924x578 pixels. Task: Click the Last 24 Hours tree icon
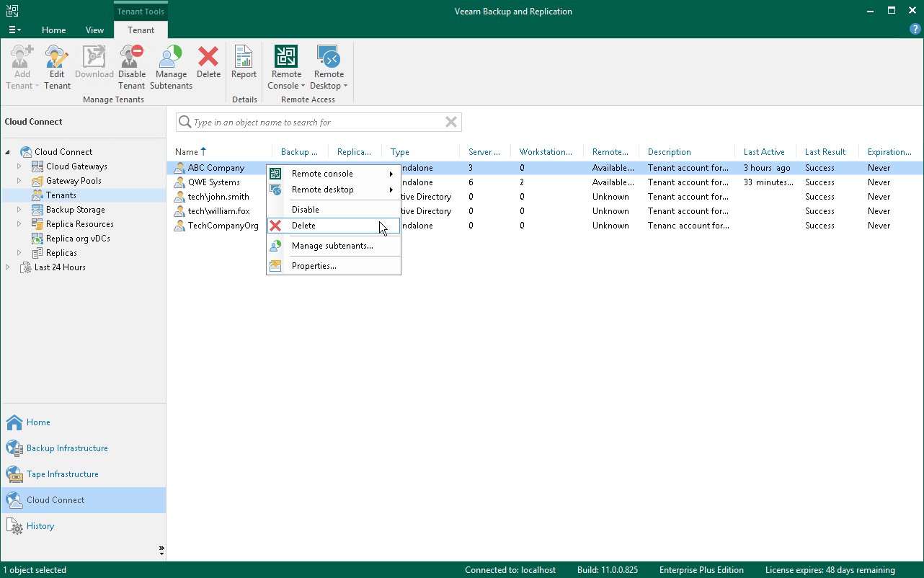(x=26, y=267)
